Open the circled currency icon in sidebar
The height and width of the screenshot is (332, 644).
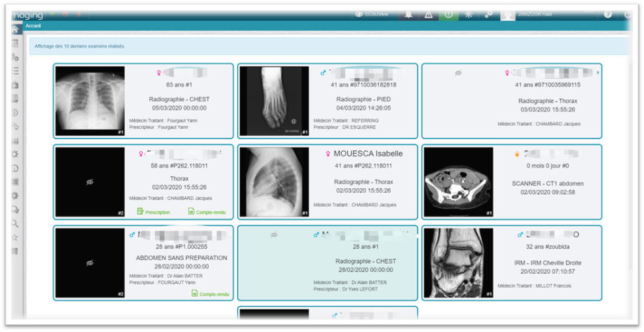15,113
